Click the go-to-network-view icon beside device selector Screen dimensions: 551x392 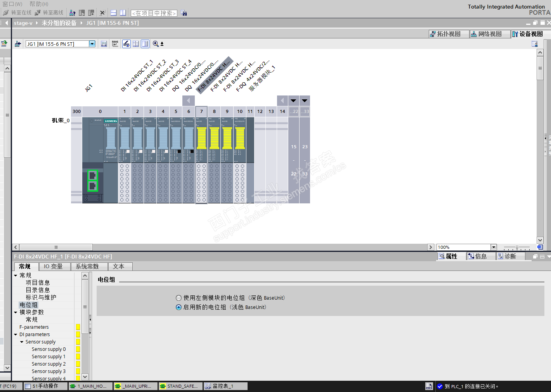[18, 44]
